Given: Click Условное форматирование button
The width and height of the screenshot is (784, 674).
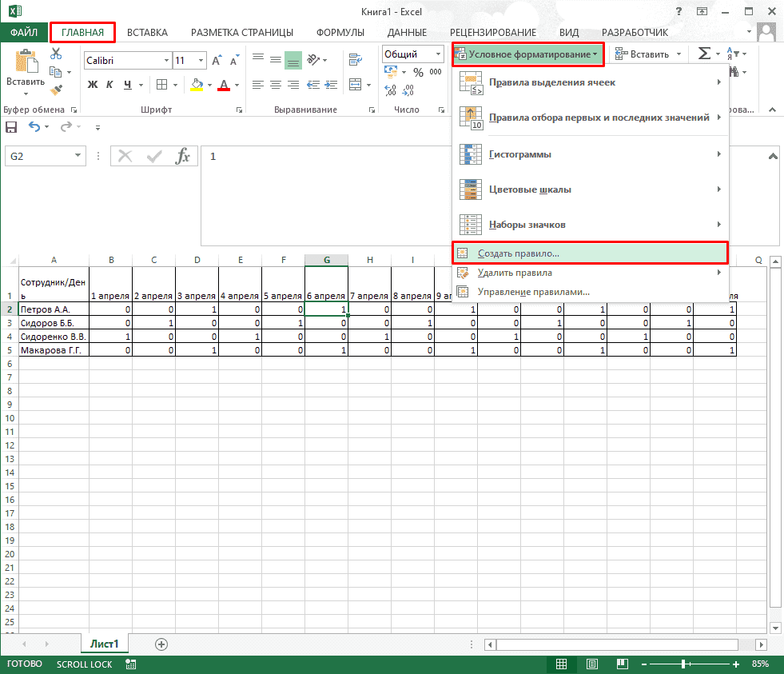Looking at the screenshot, I should point(528,54).
